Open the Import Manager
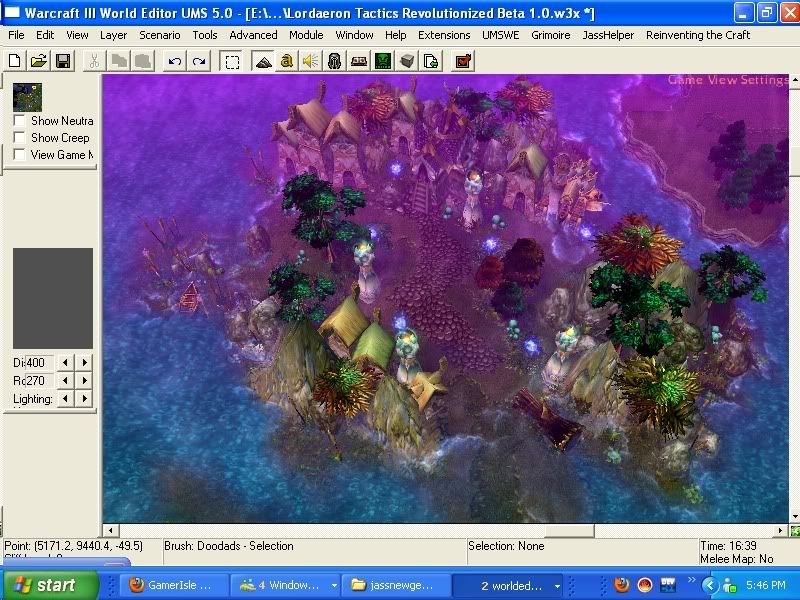800x600 pixels. (431, 61)
